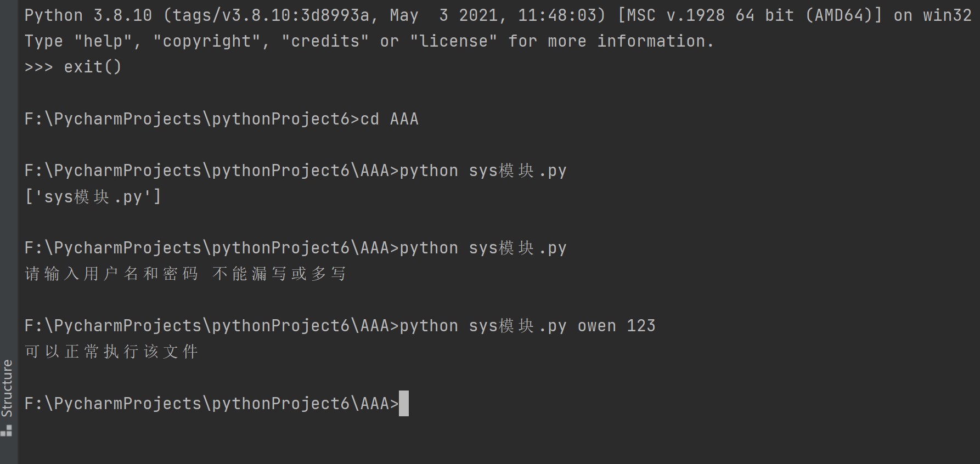Image resolution: width=980 pixels, height=464 pixels.
Task: Click the "cd AAA" command text
Action: (389, 119)
